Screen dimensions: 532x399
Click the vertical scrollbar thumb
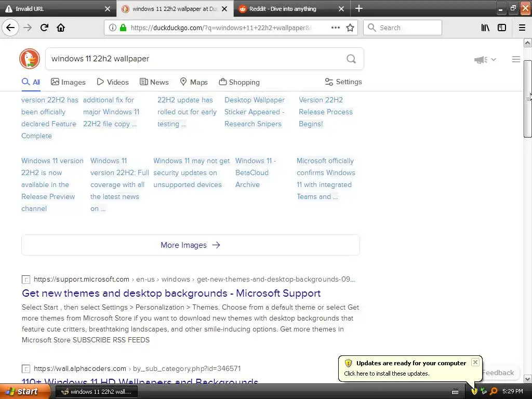(527, 99)
